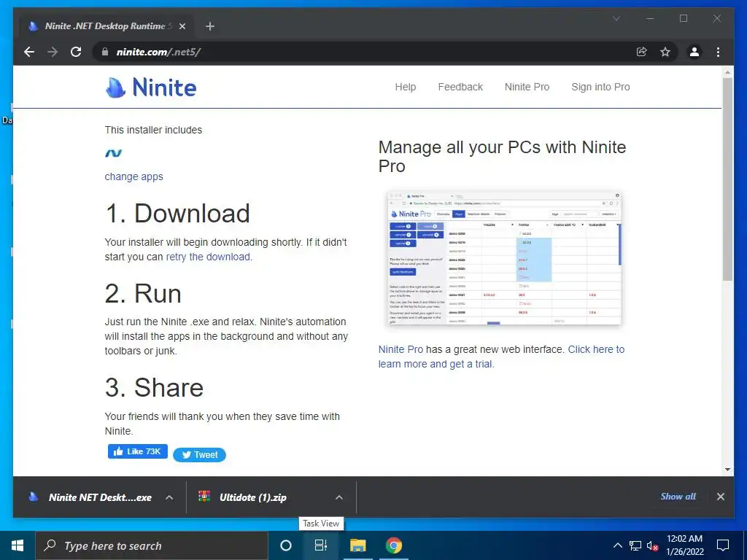Open the Chrome profile icon
Viewport: 747px width, 560px height.
(x=694, y=52)
